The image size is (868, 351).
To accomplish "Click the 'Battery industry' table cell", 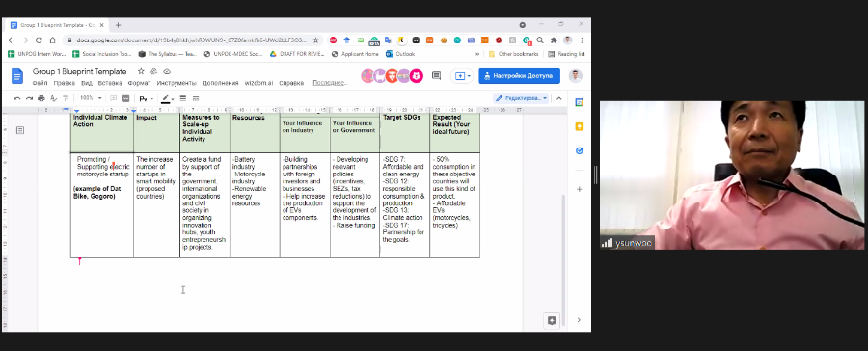I will click(x=255, y=204).
